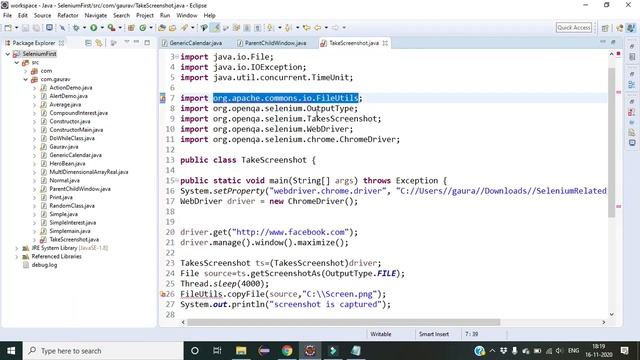This screenshot has height=360, width=640.
Task: Open dropdown arrow next to Debug icon
Action: [84, 28]
